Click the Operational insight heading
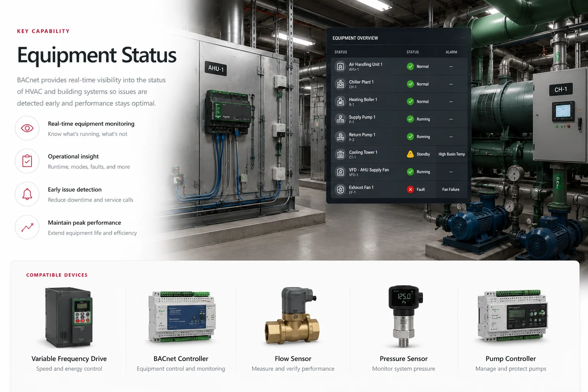 tap(73, 157)
